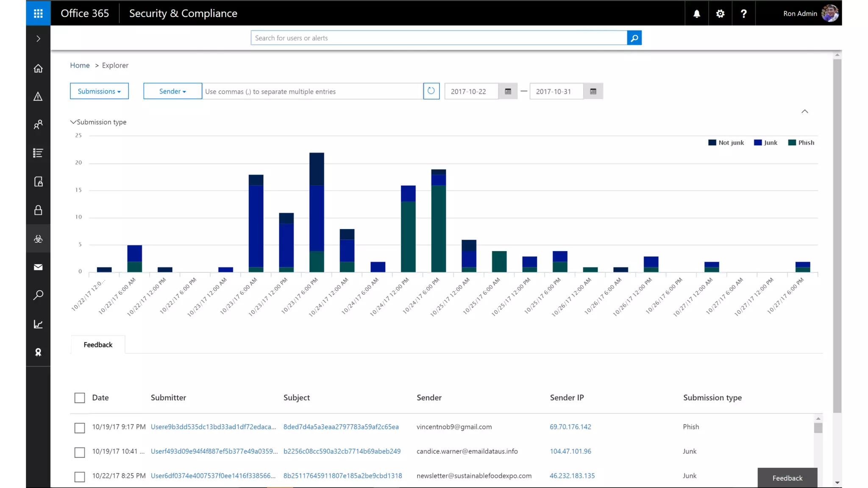Click the help question mark icon
Viewport: 868px width, 488px height.
[x=743, y=14]
